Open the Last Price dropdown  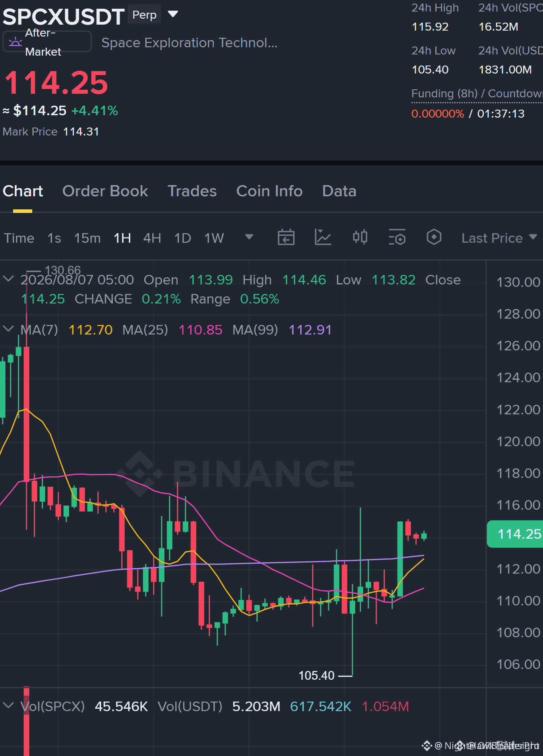click(x=499, y=238)
